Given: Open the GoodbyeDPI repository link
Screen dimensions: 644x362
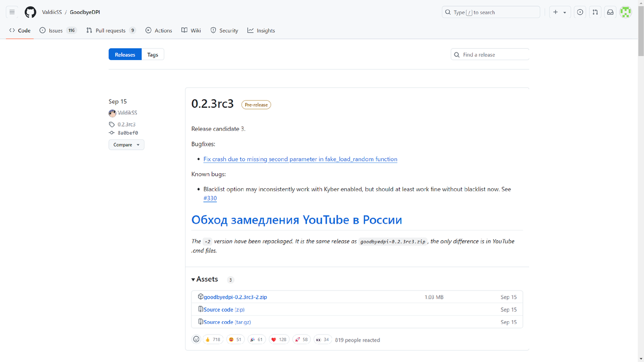Looking at the screenshot, I should tap(85, 12).
